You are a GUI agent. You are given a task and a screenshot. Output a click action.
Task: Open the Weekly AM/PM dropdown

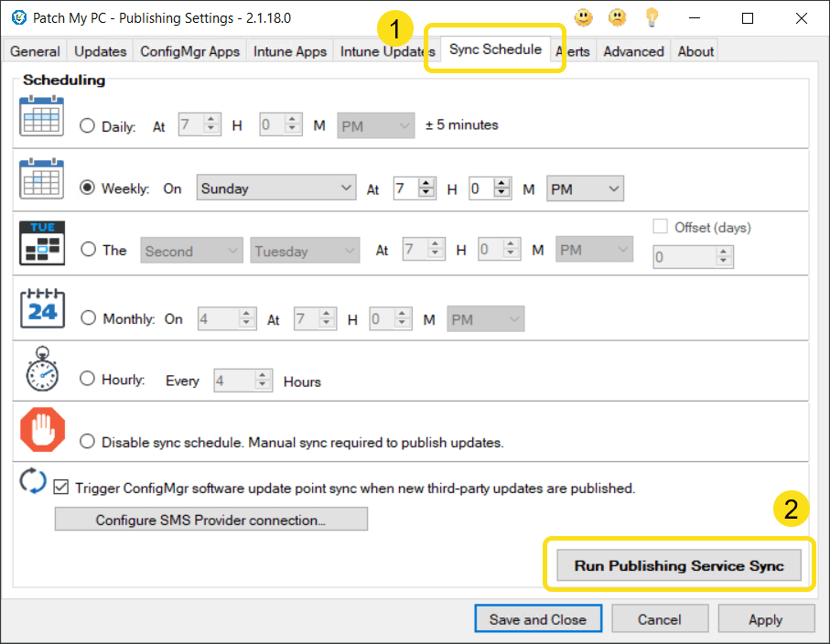[x=585, y=188]
